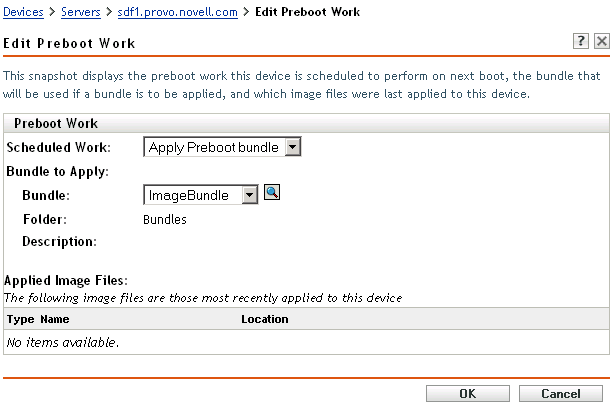Click the Type column header
616x409 pixels.
(x=19, y=319)
